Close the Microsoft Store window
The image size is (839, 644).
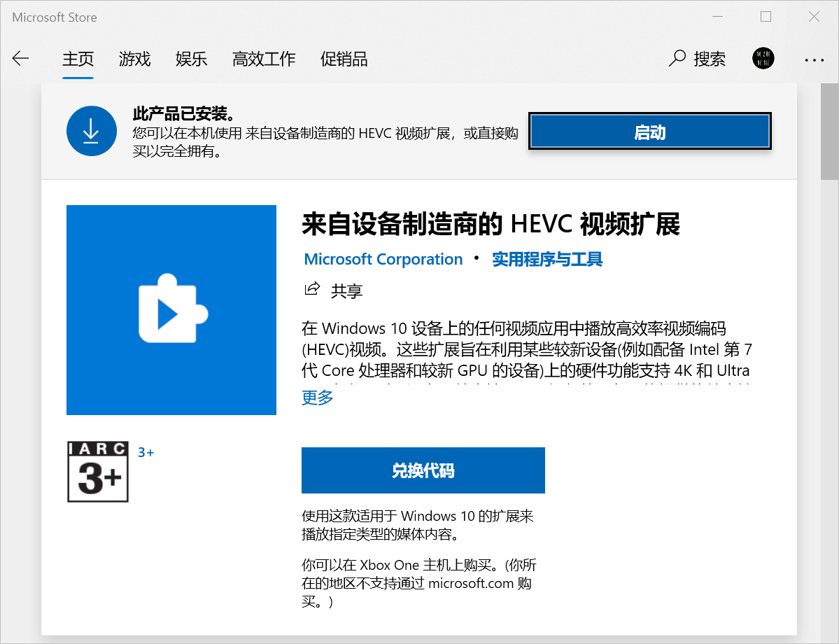click(814, 17)
